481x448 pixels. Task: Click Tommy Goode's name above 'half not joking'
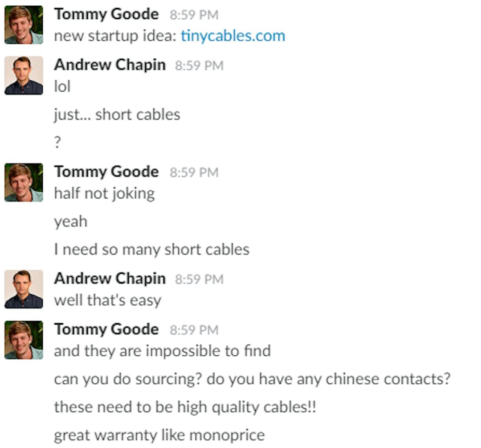(106, 171)
